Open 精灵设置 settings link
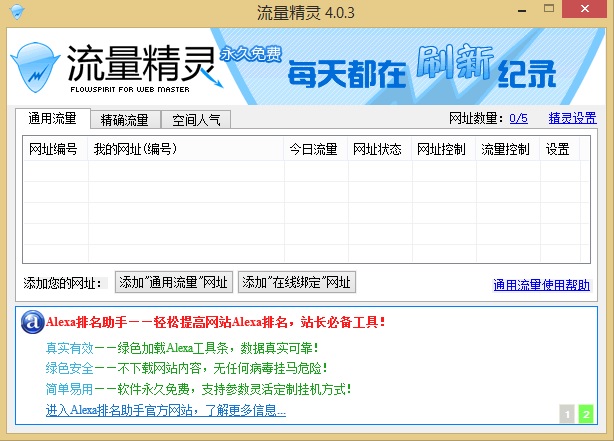This screenshot has height=441, width=614. [572, 118]
